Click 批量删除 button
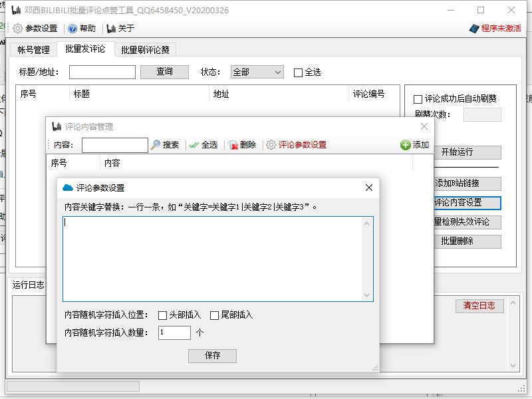 (x=467, y=241)
